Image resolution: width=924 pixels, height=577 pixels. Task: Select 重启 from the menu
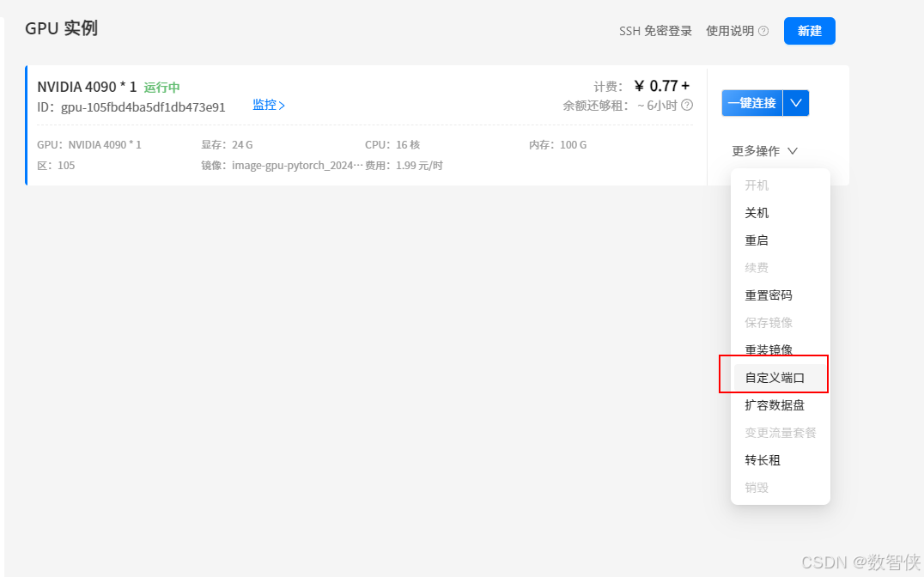[x=757, y=240]
